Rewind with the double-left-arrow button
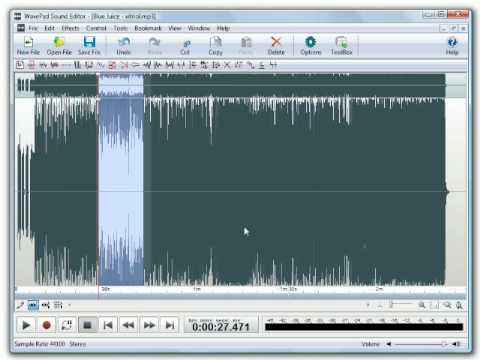 [129, 325]
